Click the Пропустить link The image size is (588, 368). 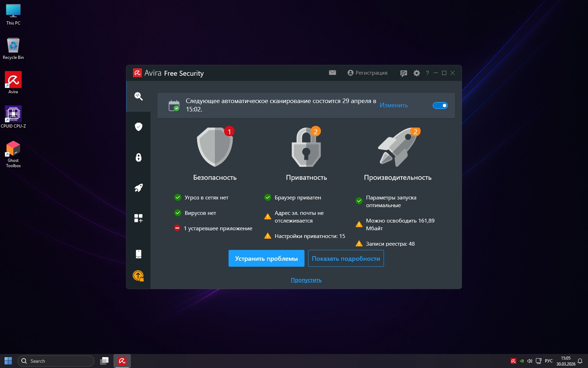pyautogui.click(x=306, y=280)
